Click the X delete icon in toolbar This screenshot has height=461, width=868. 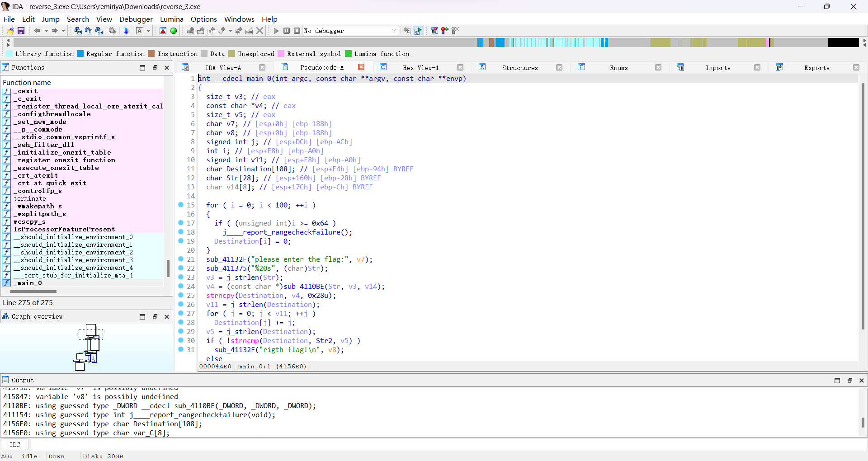coord(260,31)
